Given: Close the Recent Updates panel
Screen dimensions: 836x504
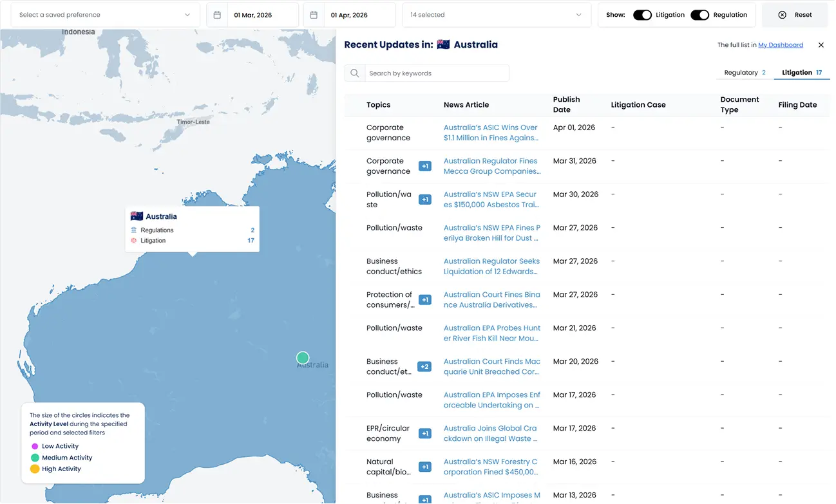Looking at the screenshot, I should (x=821, y=45).
